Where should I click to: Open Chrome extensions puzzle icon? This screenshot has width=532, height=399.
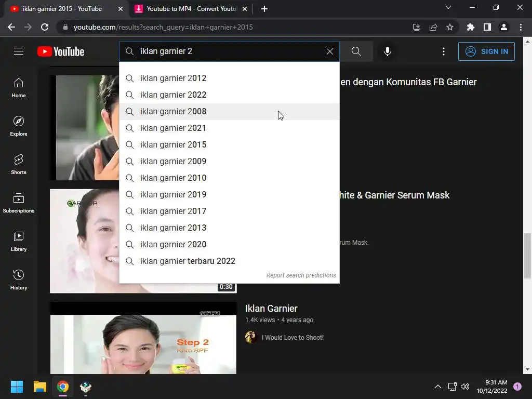click(470, 27)
